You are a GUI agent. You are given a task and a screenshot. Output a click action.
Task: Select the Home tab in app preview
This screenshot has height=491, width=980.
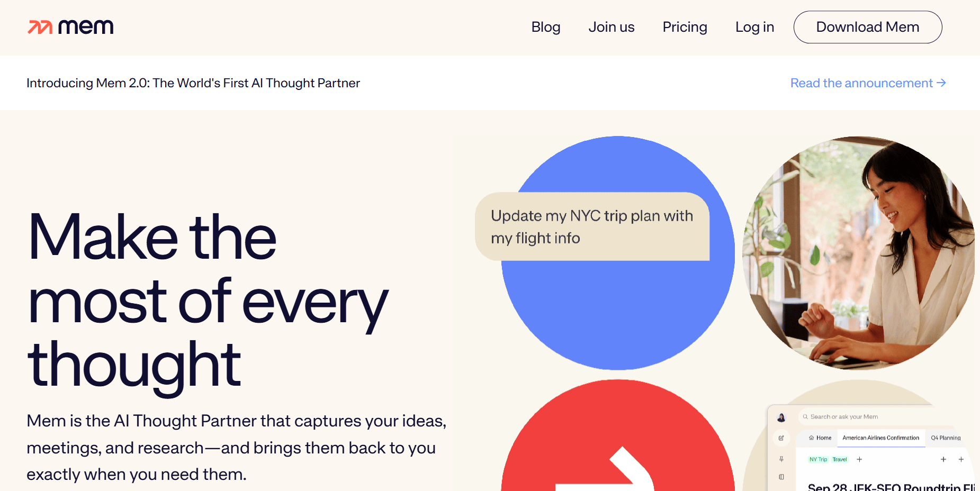click(x=820, y=438)
